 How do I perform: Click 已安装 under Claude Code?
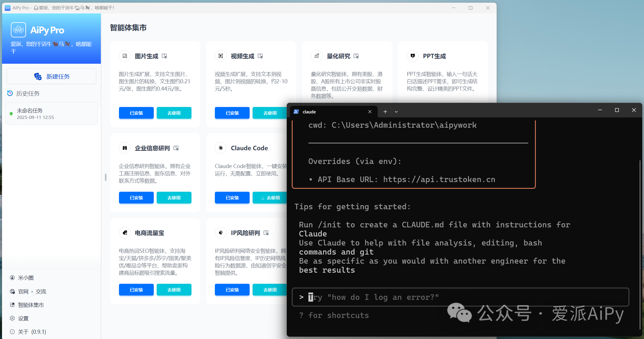(x=232, y=198)
